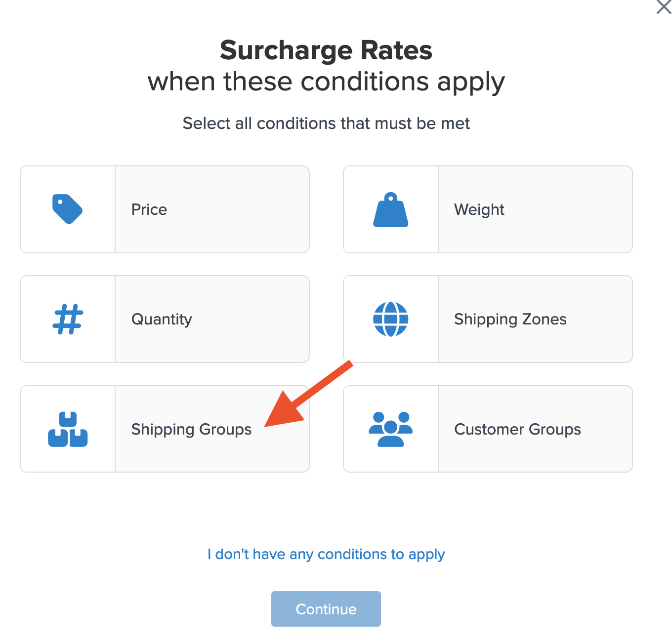The image size is (672, 639).
Task: Toggle the Customer Groups label
Action: coord(517,429)
